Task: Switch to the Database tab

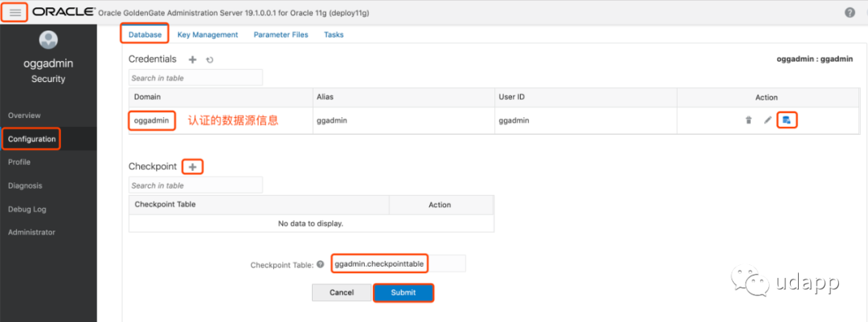Action: pyautogui.click(x=145, y=35)
